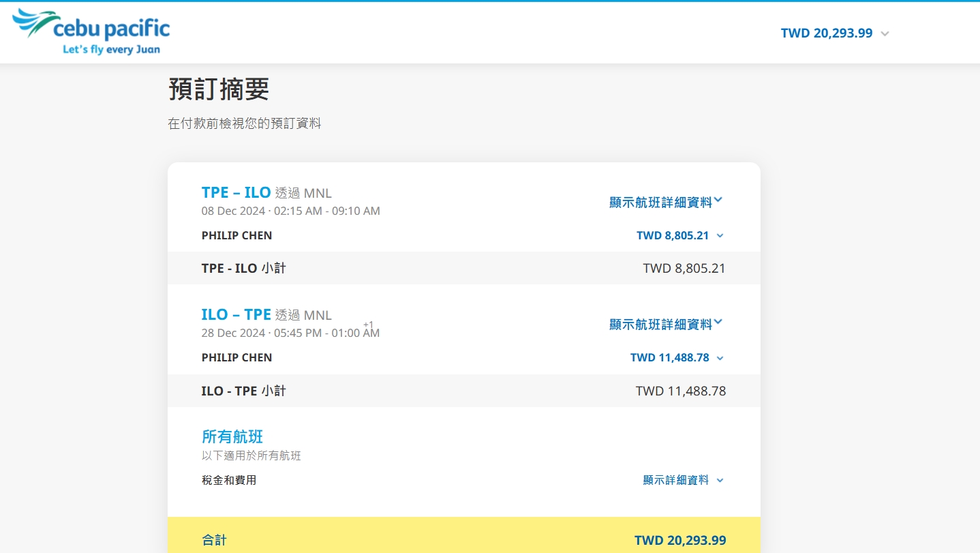The height and width of the screenshot is (553, 980).
Task: Click the 合計 total amount TWD 20,293.99
Action: (x=680, y=539)
